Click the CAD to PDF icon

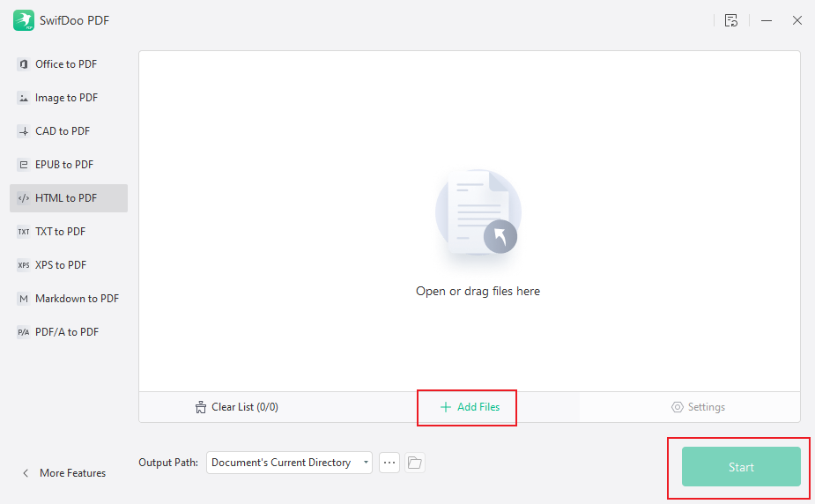tap(24, 131)
